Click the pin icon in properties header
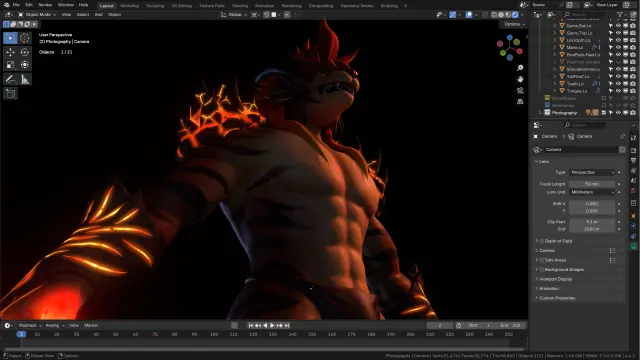Viewport: 640px width, 360px height. [622, 136]
